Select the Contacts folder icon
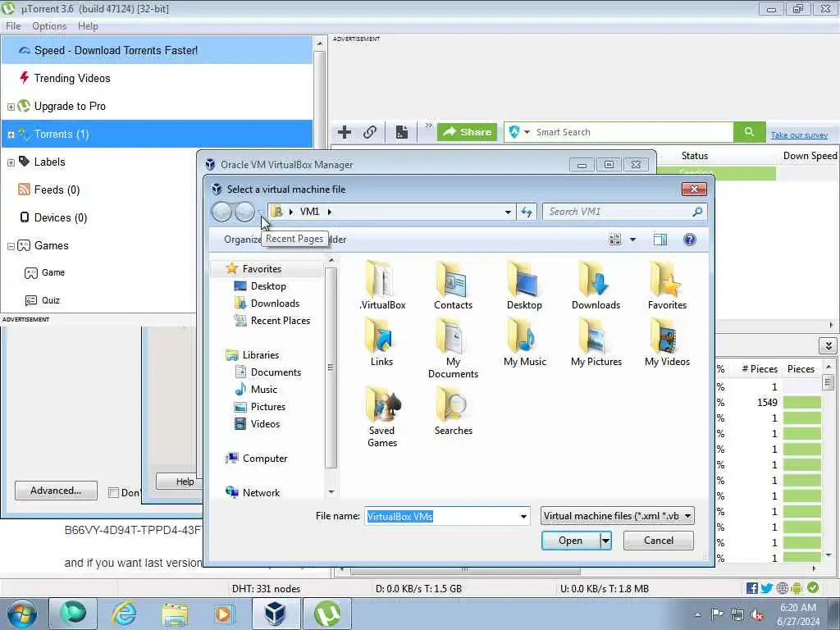Viewport: 840px width, 630px height. pyautogui.click(x=453, y=285)
